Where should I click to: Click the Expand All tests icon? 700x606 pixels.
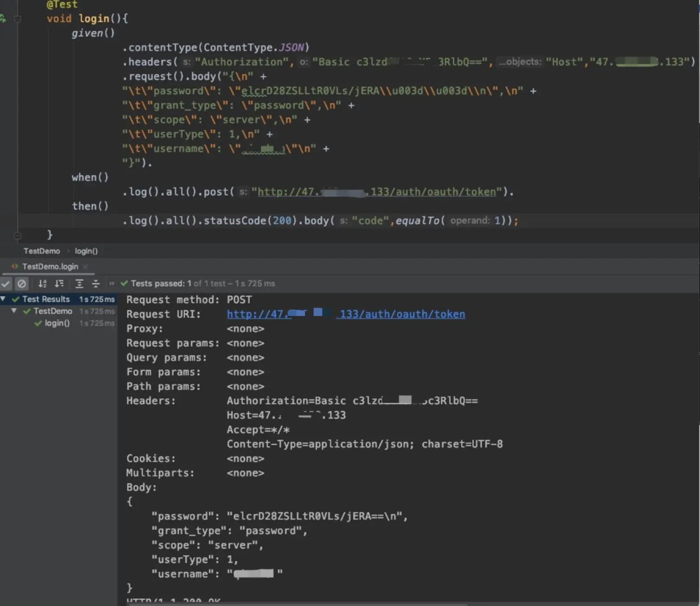pos(79,284)
